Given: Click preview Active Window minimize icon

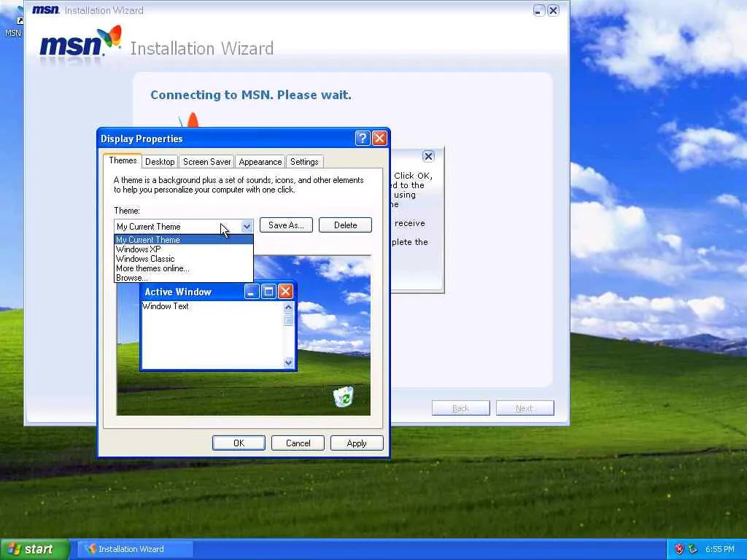Looking at the screenshot, I should click(x=252, y=292).
